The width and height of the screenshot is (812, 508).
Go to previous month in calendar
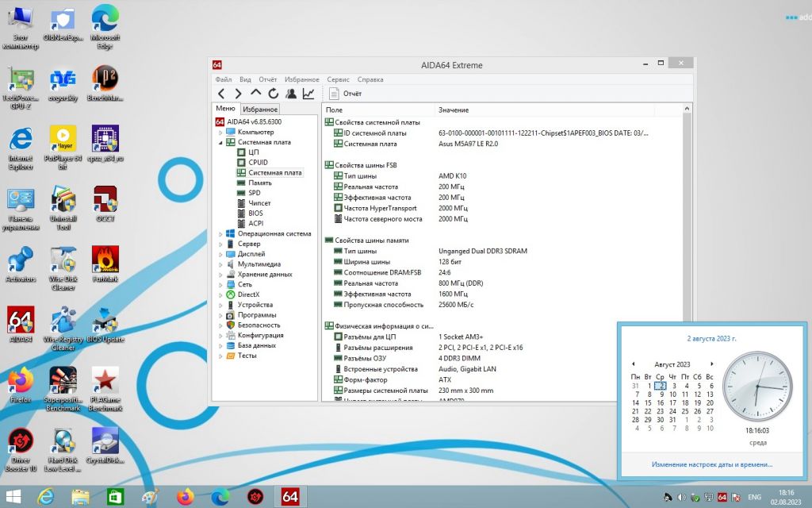(633, 364)
